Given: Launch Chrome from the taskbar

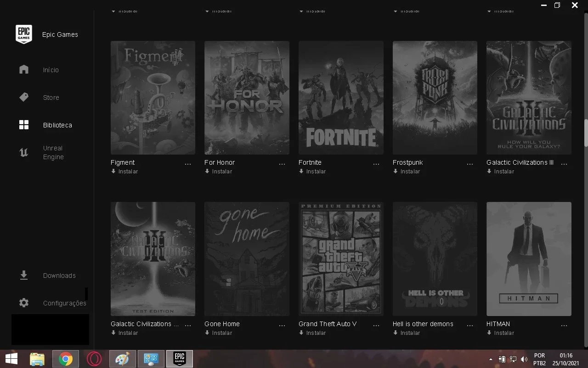Looking at the screenshot, I should (66, 359).
